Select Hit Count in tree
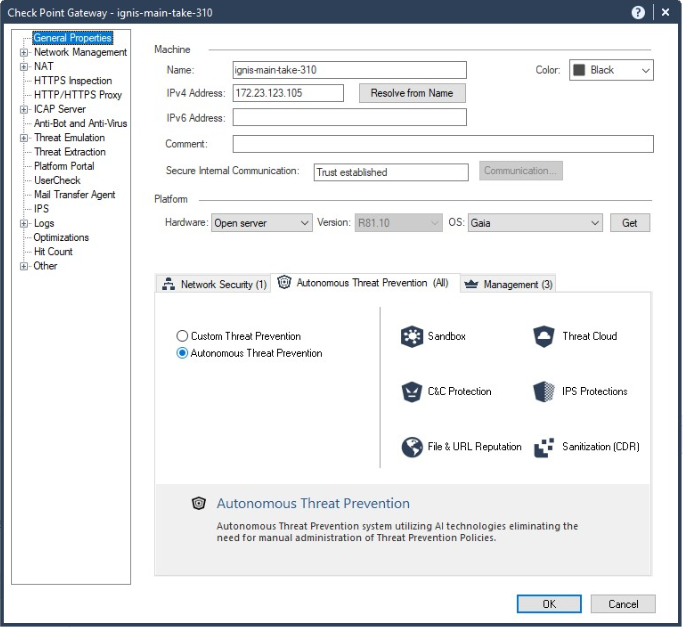 pyautogui.click(x=53, y=252)
